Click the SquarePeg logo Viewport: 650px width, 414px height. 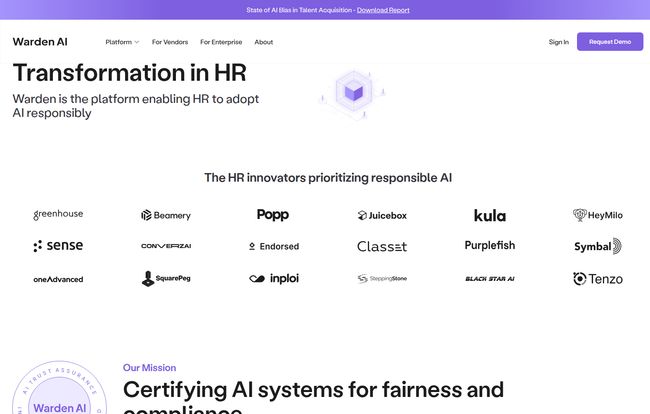pos(166,278)
